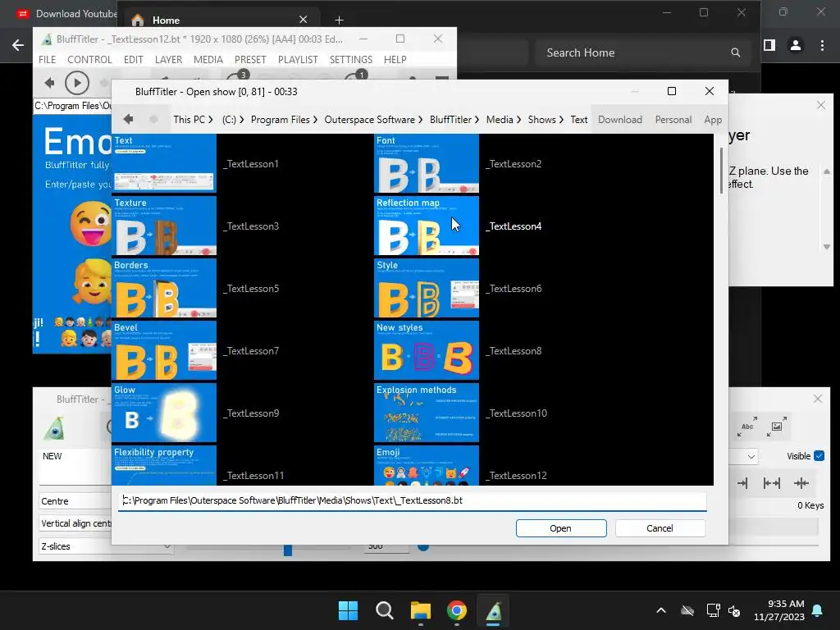Viewport: 840px width, 630px height.
Task: Open a new browser tab
Action: [339, 20]
